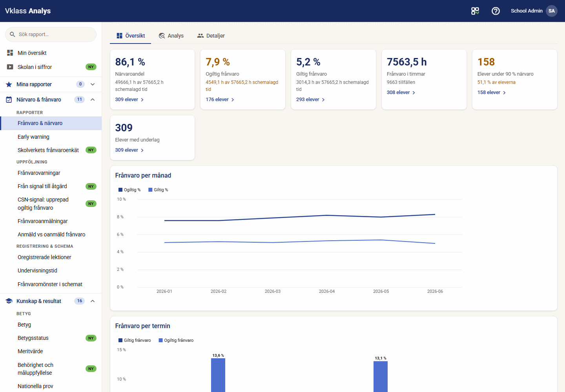
Task: Toggle the Giltig % legend swatch
Action: click(x=150, y=190)
